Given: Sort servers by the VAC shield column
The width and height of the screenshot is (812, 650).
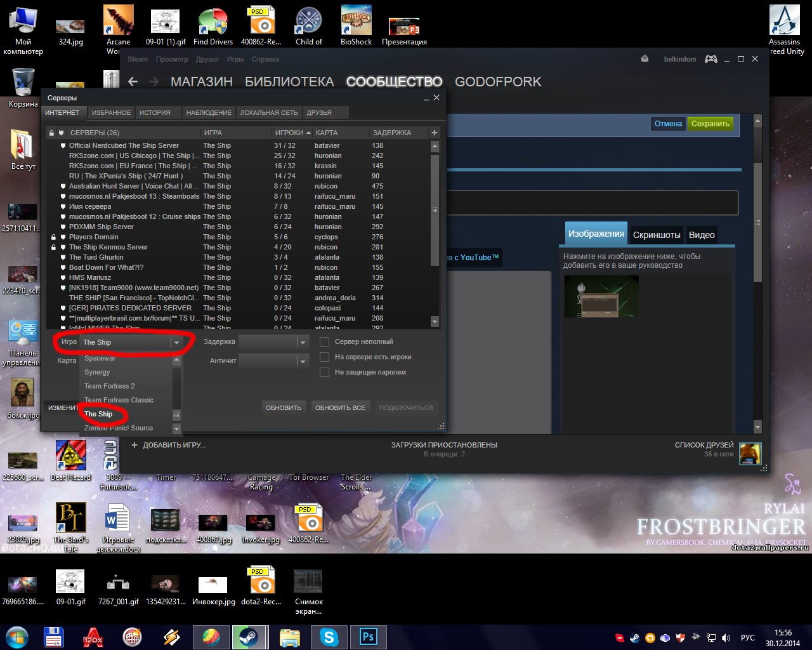Looking at the screenshot, I should tap(61, 133).
